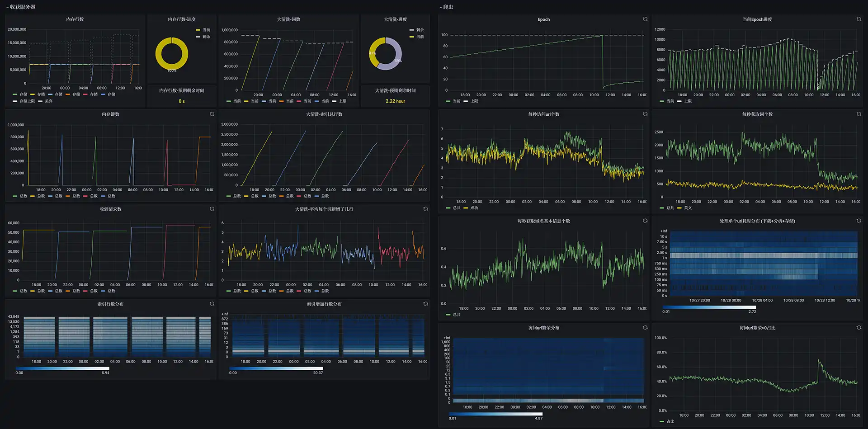The height and width of the screenshot is (429, 868).
Task: Open the 大清洗-词数 panel title menu
Action: pyautogui.click(x=288, y=19)
